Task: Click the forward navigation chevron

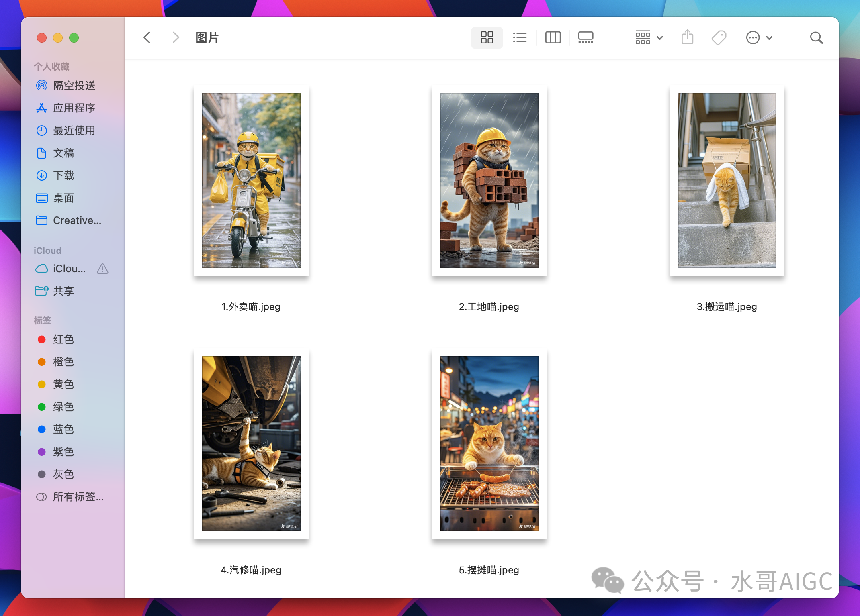Action: 175,38
